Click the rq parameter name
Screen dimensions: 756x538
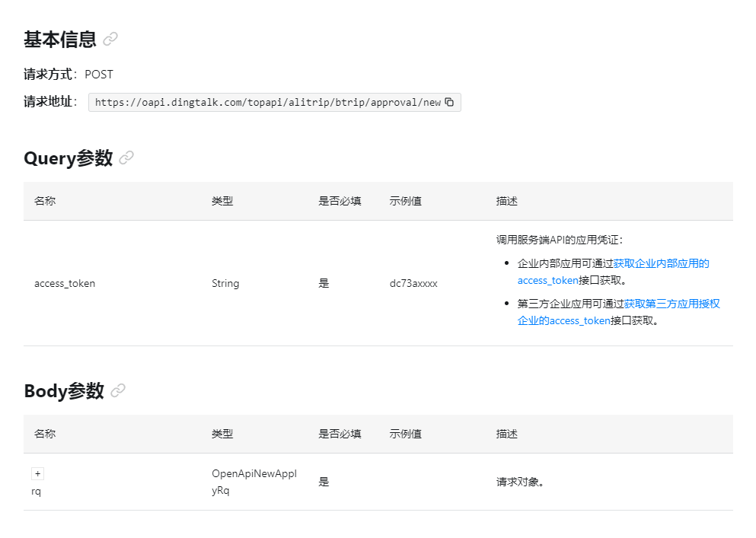pos(36,492)
